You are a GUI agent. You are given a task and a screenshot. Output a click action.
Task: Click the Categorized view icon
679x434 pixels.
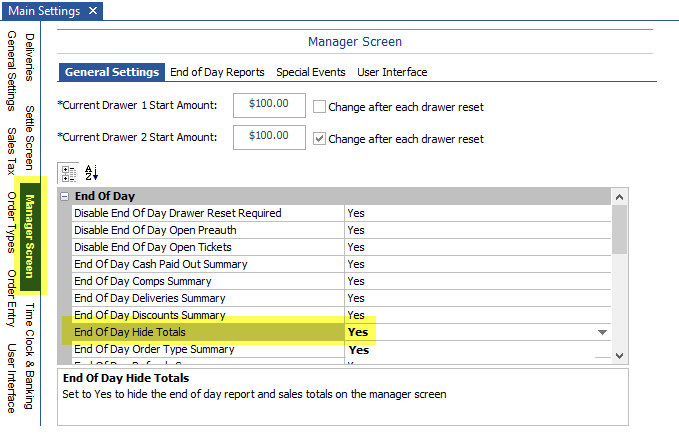(67, 172)
